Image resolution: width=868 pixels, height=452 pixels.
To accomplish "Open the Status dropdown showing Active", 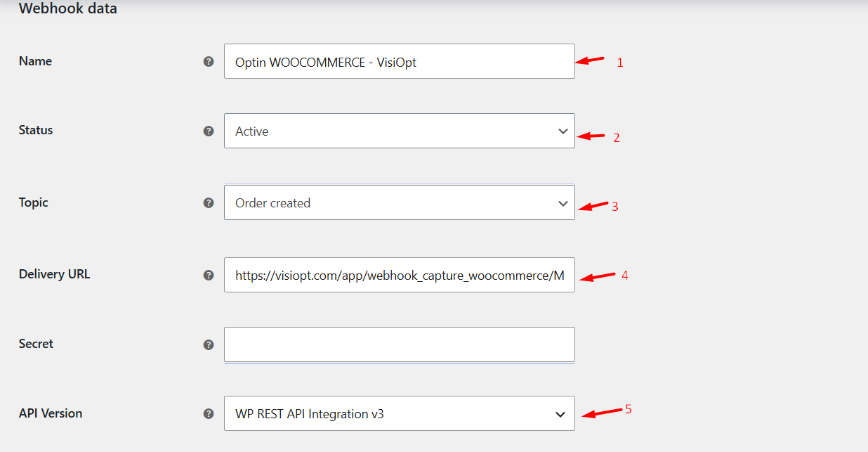I will click(x=399, y=131).
